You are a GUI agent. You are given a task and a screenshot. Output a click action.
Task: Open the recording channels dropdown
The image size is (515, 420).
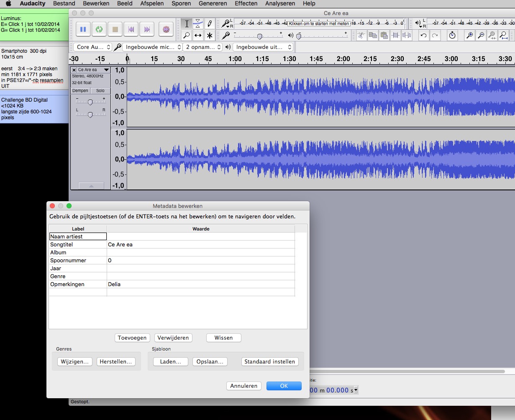203,47
